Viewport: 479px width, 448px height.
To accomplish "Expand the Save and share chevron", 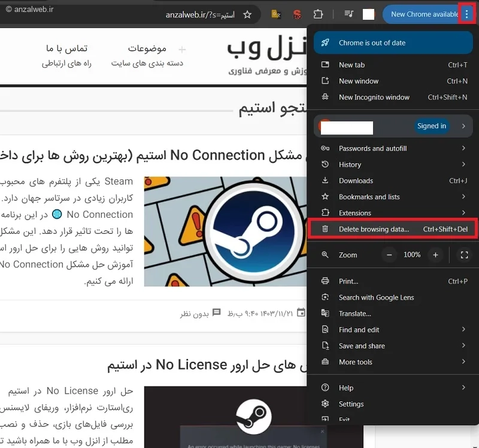I will click(x=463, y=346).
